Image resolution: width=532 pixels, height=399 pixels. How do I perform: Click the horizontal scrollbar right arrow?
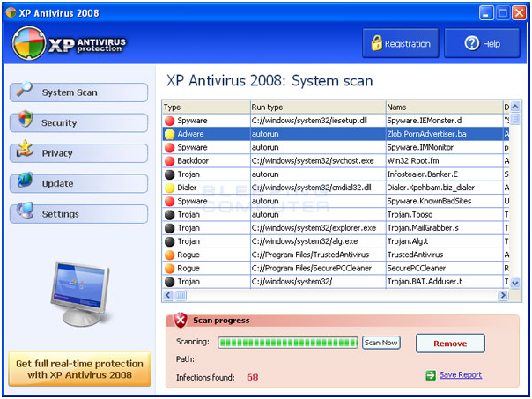503,296
